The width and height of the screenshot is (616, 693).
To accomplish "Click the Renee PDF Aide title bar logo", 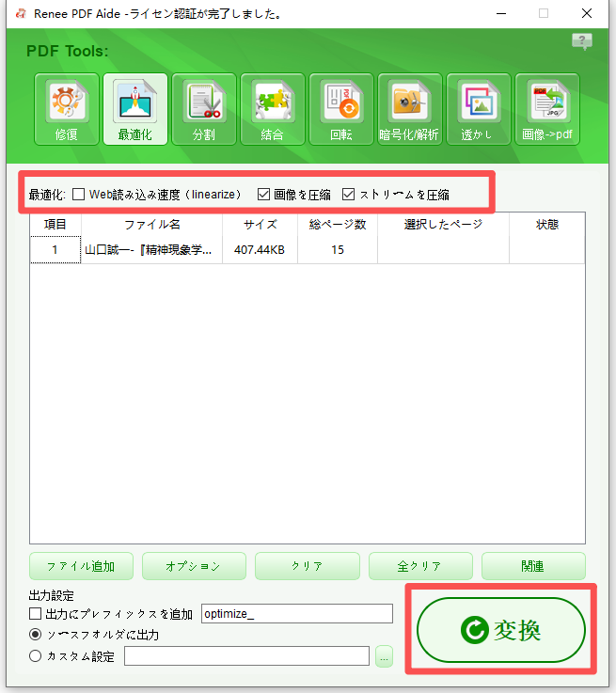I will click(x=21, y=14).
